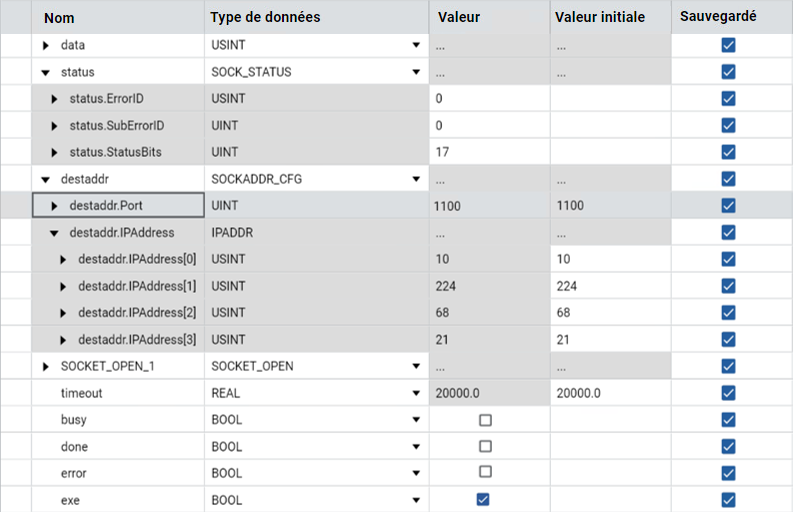
Task: Click the Valeur column header
Action: point(490,17)
